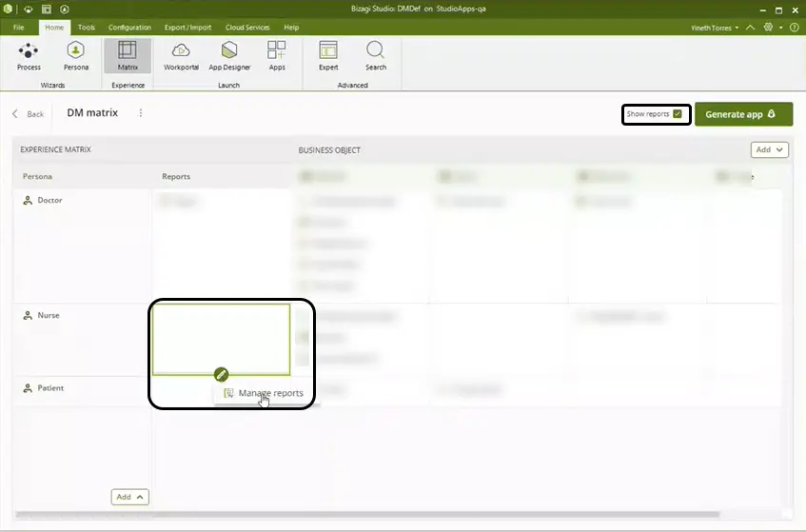Go Back from the matrix
Viewport: 806px width, 532px height.
pyautogui.click(x=29, y=114)
